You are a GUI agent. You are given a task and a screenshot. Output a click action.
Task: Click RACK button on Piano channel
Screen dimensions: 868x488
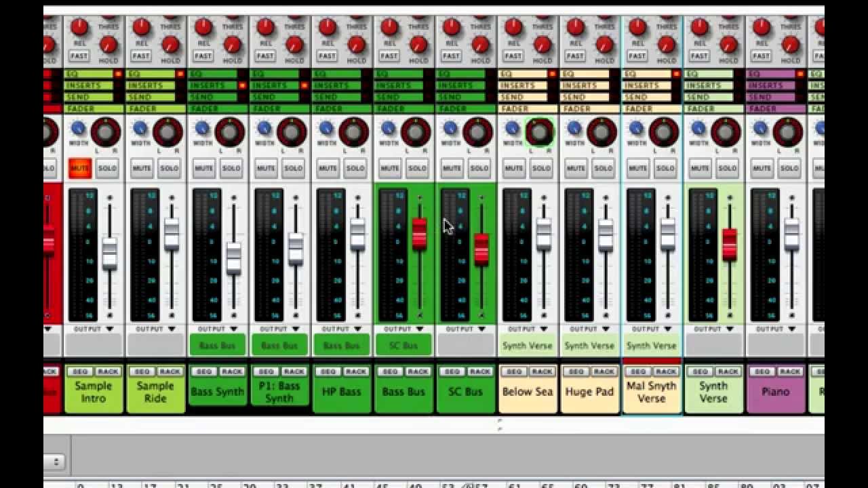790,371
